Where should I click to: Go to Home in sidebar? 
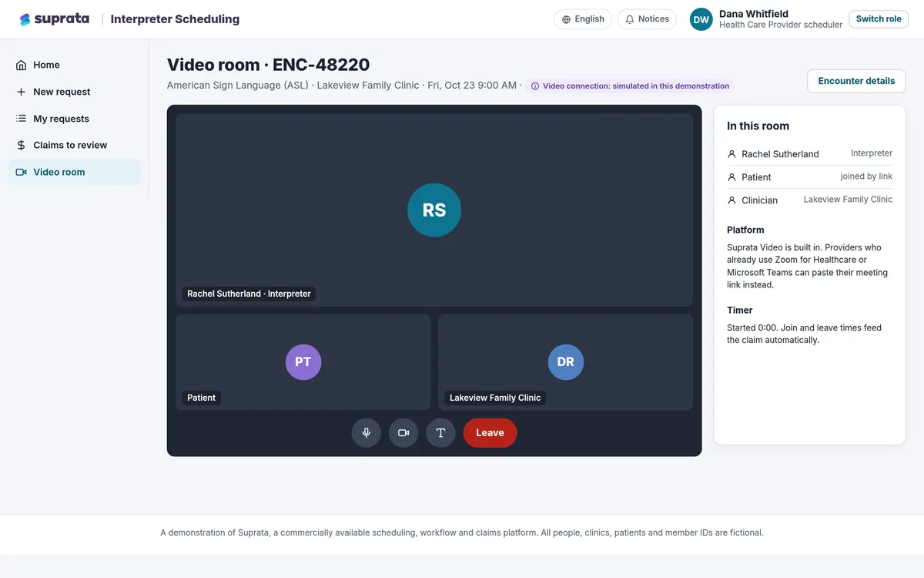coord(75,66)
